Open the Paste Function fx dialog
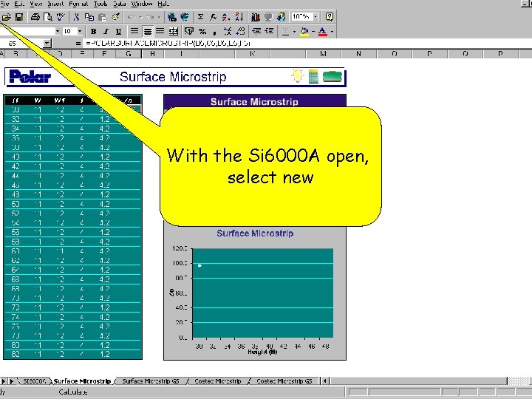 tap(213, 17)
